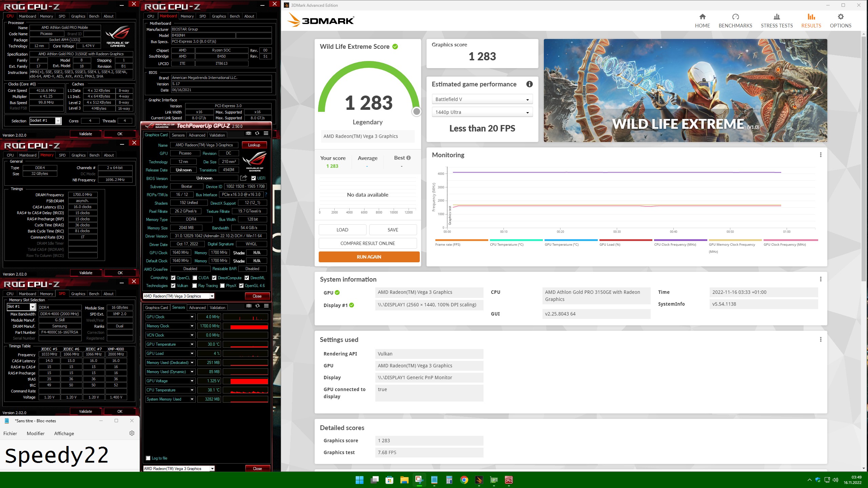
Task: Click the SAVE button in 3DMark
Action: tap(393, 230)
